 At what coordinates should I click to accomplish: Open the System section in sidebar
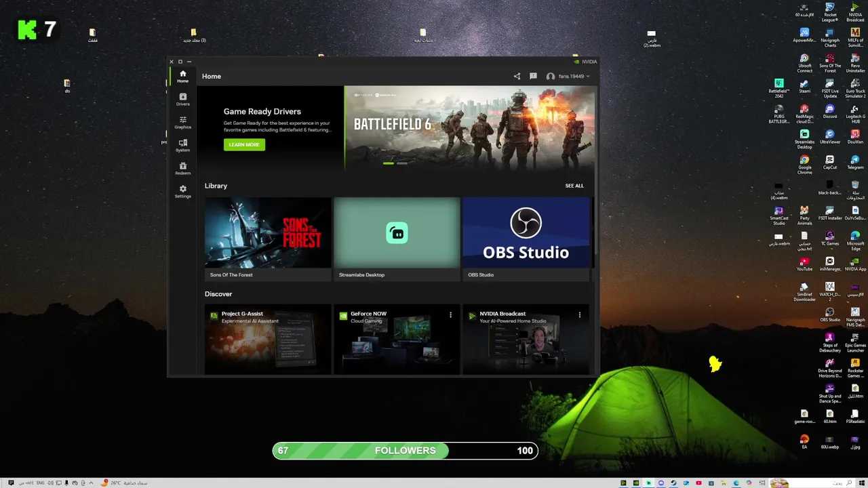tap(182, 146)
